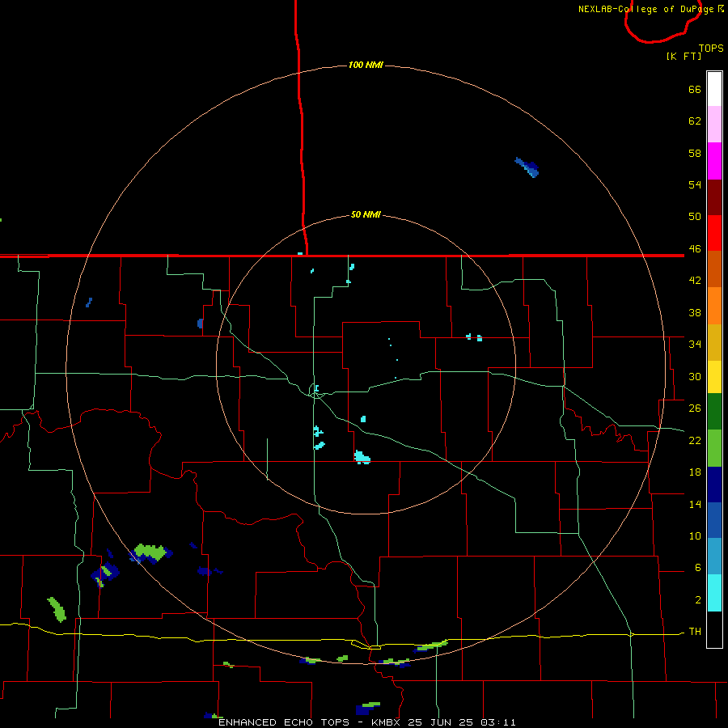Click the dark red 54 kft swatch

(x=714, y=197)
